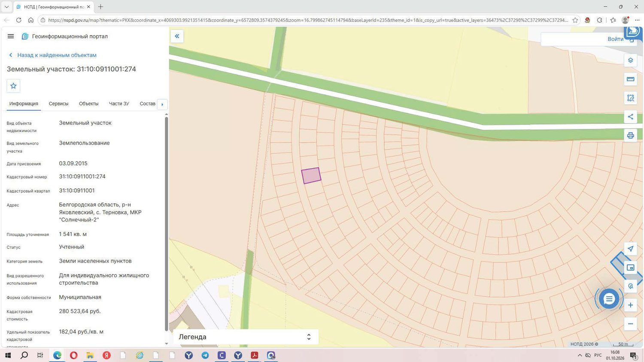Open the map search-by-location tool
Viewport: 644px width, 362px height.
point(630,286)
